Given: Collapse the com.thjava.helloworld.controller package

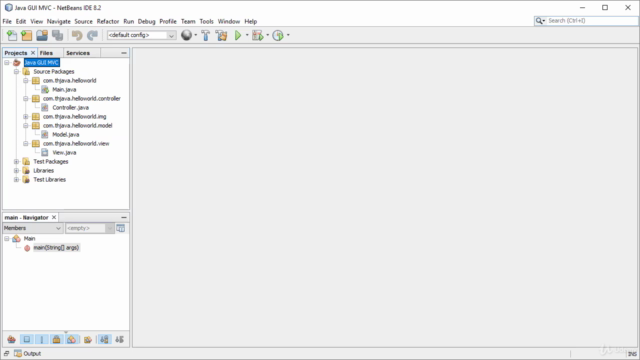Looking at the screenshot, I should (x=26, y=98).
